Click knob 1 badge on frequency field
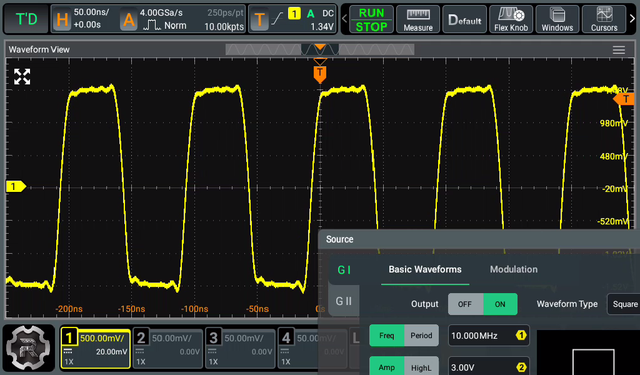The image size is (640, 375). 521,335
